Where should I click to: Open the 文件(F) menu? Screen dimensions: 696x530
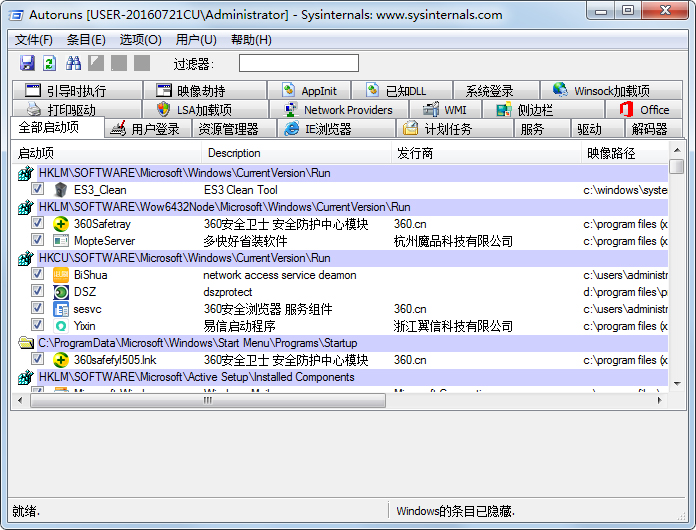point(34,40)
